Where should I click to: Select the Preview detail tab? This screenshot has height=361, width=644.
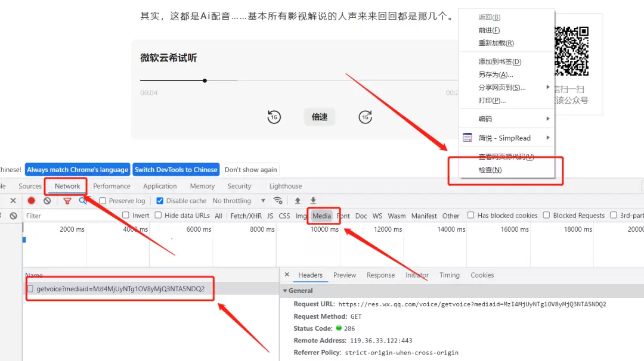coord(345,275)
